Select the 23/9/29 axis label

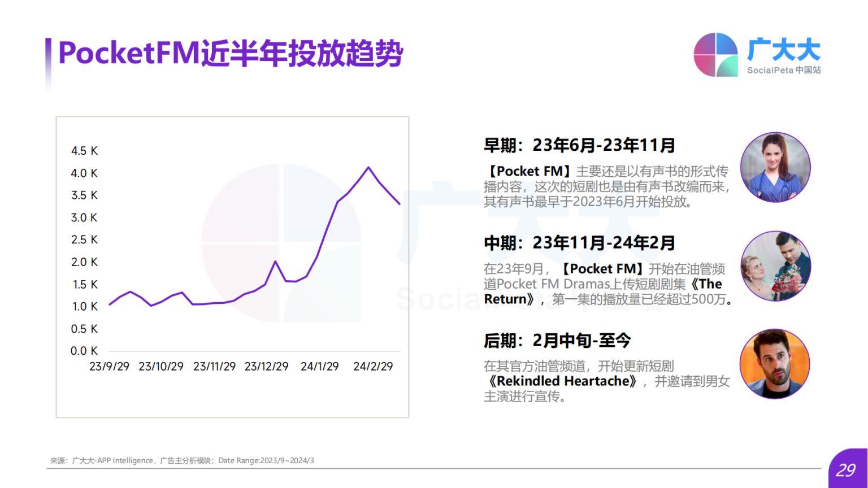108,366
